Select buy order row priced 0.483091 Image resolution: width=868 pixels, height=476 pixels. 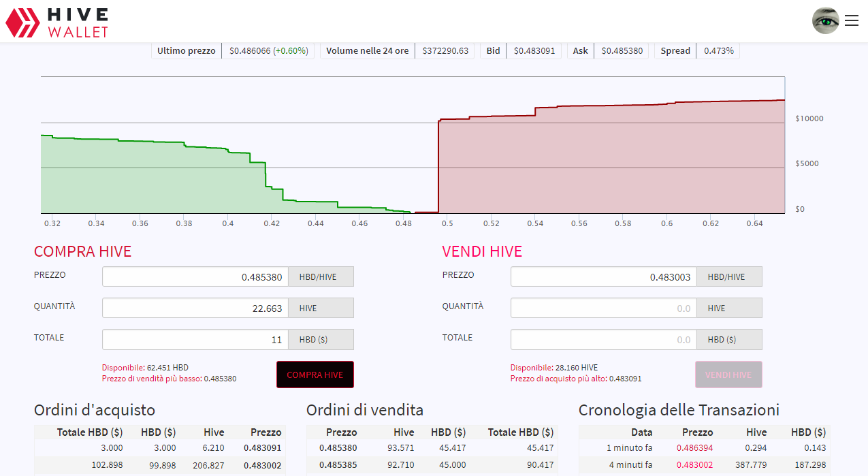point(160,448)
